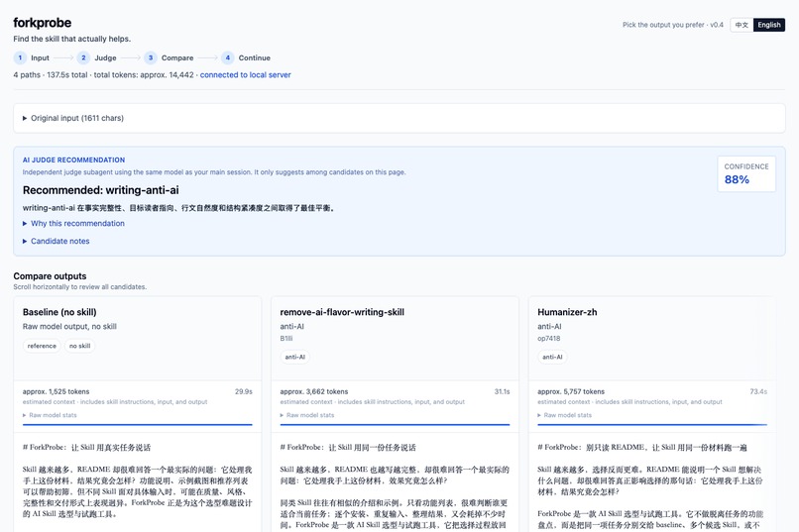Image resolution: width=799 pixels, height=532 pixels.
Task: Click the no skill tag on Baseline card
Action: point(79,346)
